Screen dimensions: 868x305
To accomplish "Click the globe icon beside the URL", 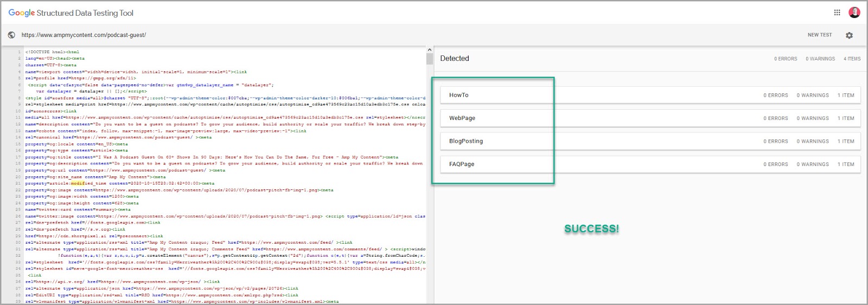I will [11, 35].
